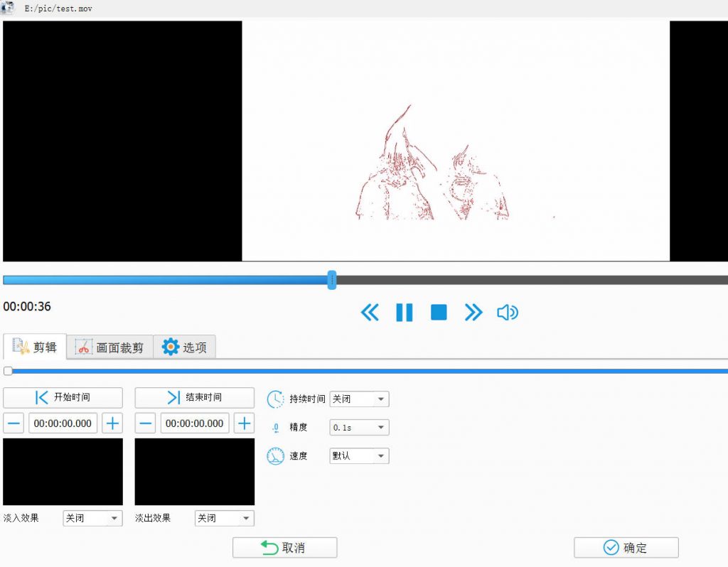Click the fast-forward double-arrow icon
This screenshot has width=728, height=567.
473,313
